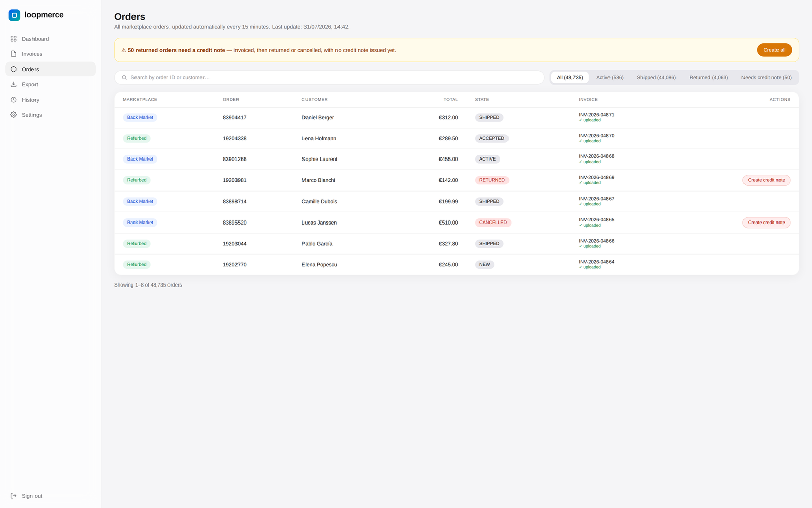Image resolution: width=812 pixels, height=508 pixels.
Task: Click the Export download icon
Action: point(14,84)
